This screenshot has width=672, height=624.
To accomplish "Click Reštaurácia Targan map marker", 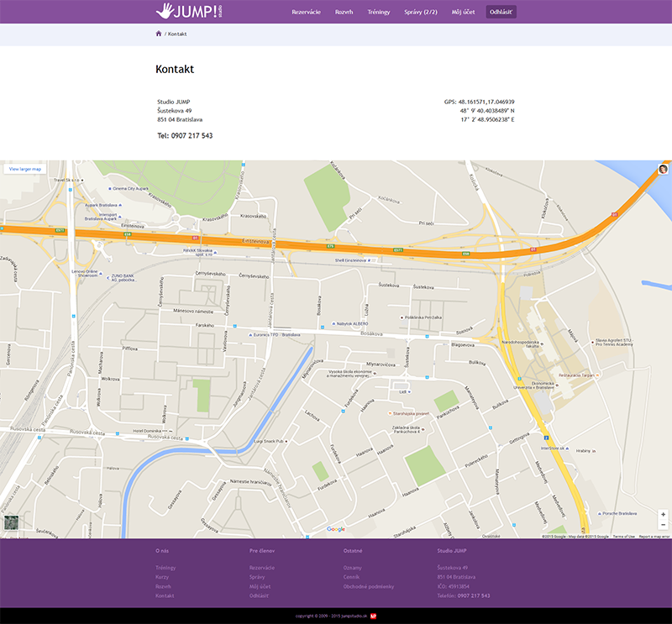I will (x=579, y=375).
